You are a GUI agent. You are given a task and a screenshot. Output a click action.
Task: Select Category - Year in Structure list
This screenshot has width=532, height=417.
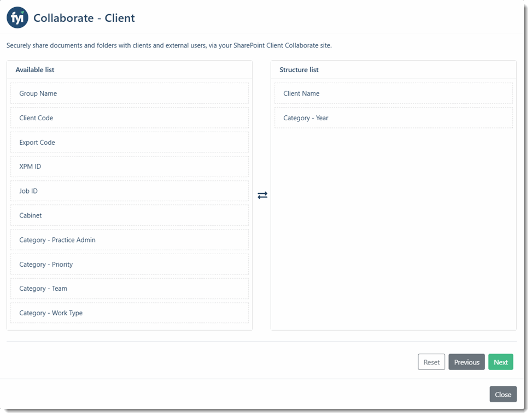tap(394, 118)
